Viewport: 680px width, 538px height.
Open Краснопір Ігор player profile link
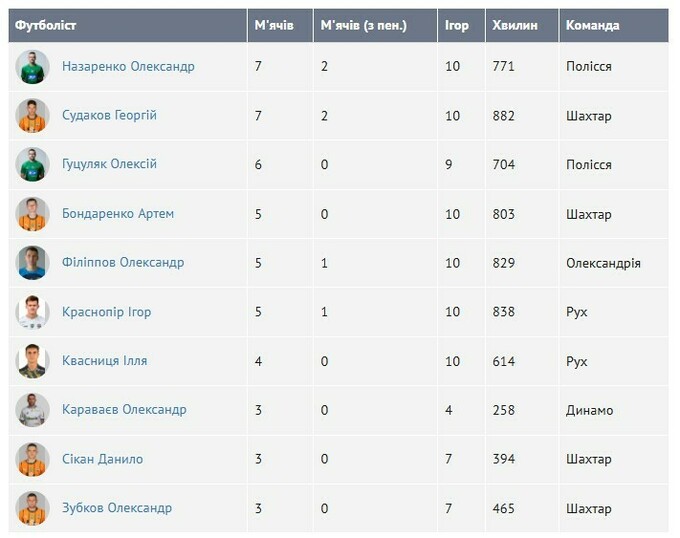pyautogui.click(x=106, y=312)
